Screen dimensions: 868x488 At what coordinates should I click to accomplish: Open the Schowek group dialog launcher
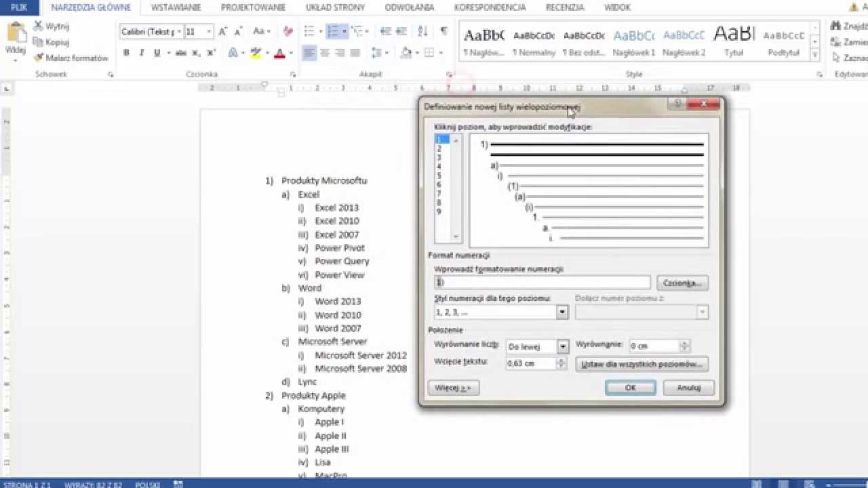[111, 75]
